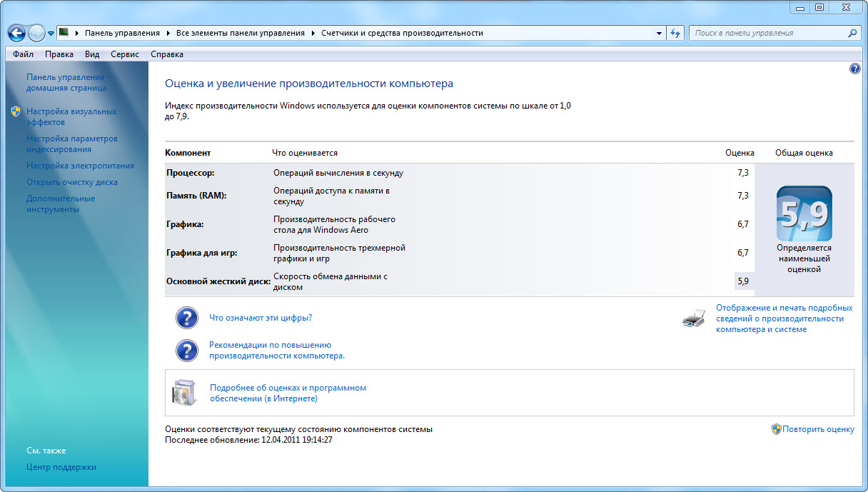The image size is (868, 492).
Task: Click the refresh icon next to address bar
Action: click(x=676, y=33)
